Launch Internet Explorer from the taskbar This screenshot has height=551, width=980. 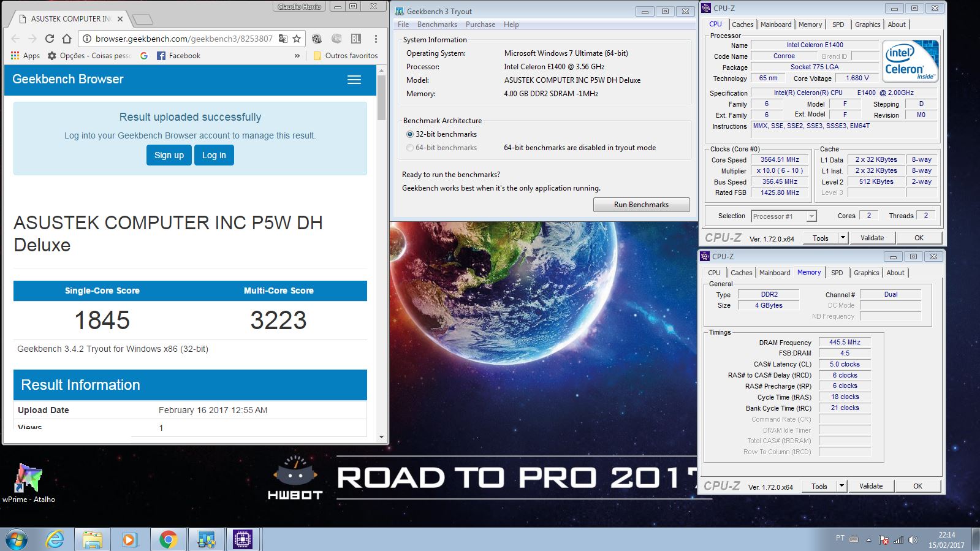55,539
